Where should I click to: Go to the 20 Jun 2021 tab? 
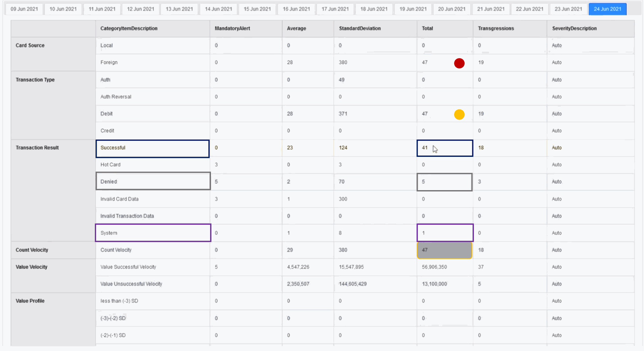tap(451, 9)
